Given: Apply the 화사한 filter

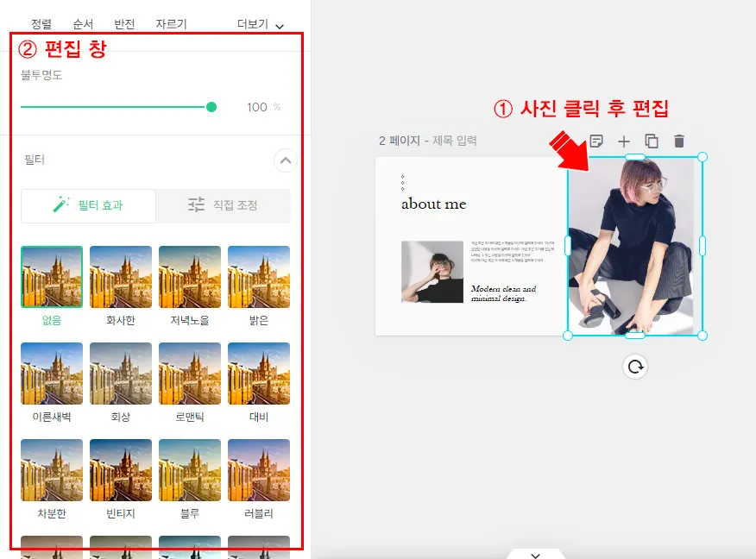Looking at the screenshot, I should point(121,277).
